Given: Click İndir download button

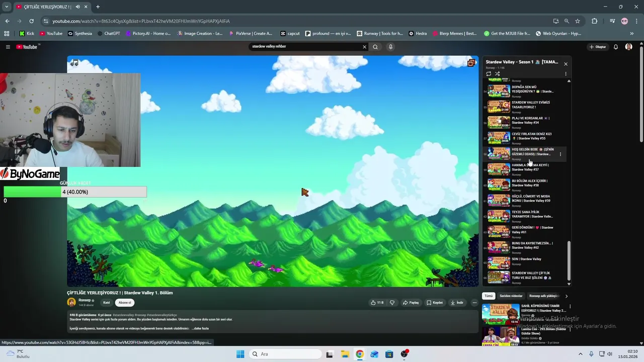Looking at the screenshot, I should click(457, 303).
